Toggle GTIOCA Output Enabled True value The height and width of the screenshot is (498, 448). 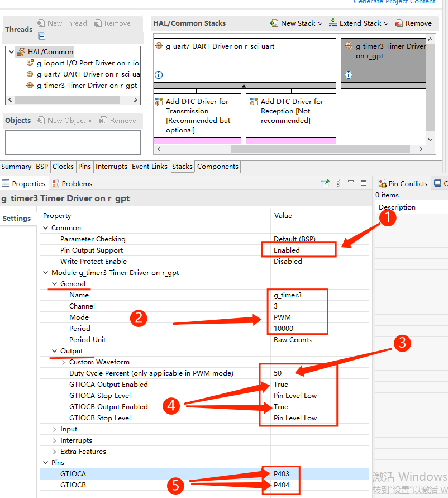[x=281, y=385]
